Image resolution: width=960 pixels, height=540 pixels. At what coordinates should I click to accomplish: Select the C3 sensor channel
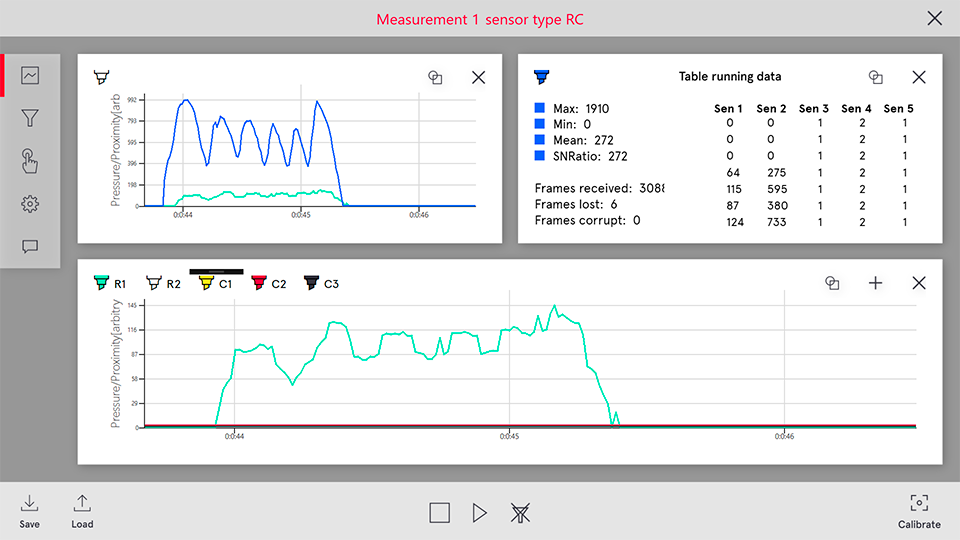pos(321,284)
